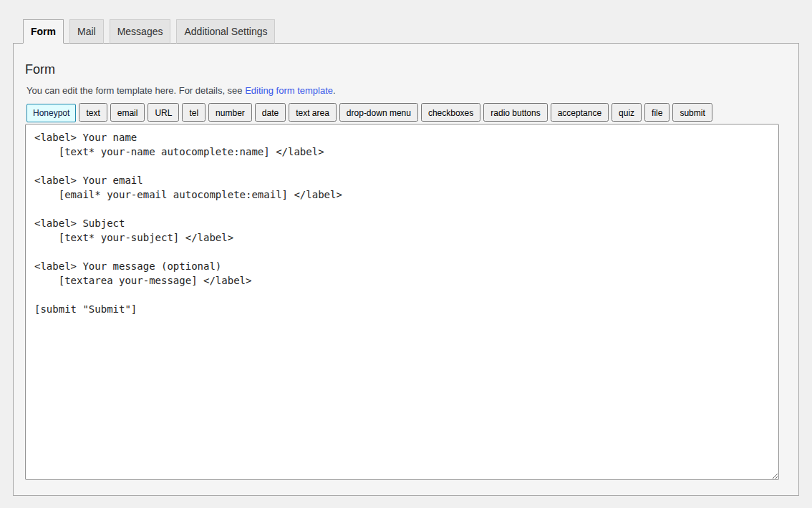
Task: Click the '[textarea your-message]' line
Action: 155,281
